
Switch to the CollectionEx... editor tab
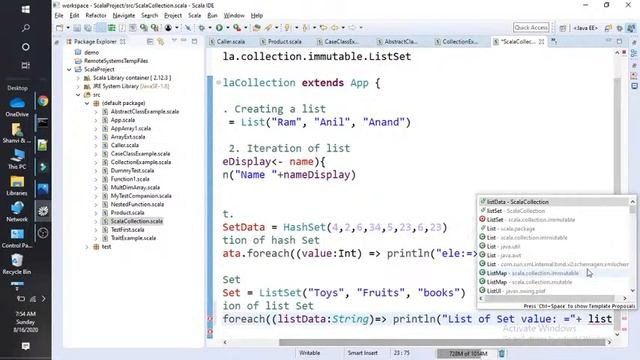pos(457,42)
